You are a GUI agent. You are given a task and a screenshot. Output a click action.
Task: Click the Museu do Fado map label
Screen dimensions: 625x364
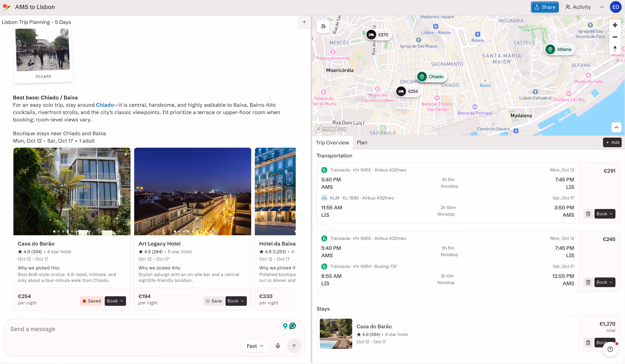[x=588, y=81]
